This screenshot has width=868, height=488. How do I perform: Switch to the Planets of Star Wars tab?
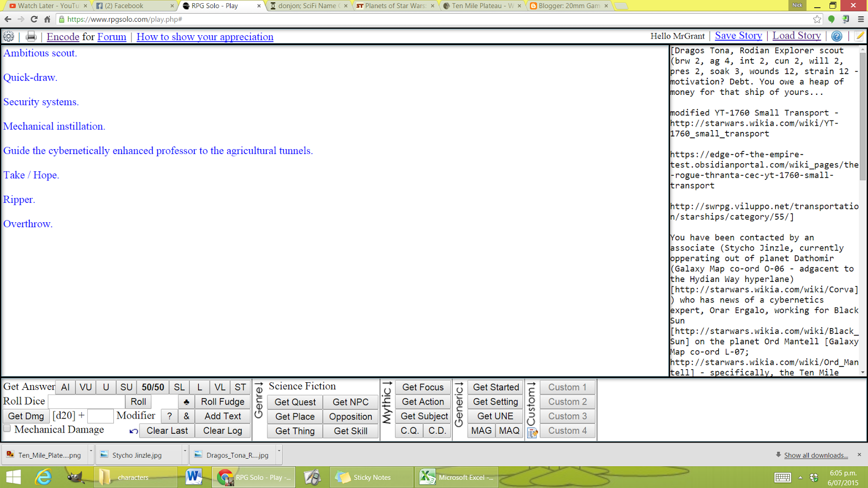click(x=395, y=6)
